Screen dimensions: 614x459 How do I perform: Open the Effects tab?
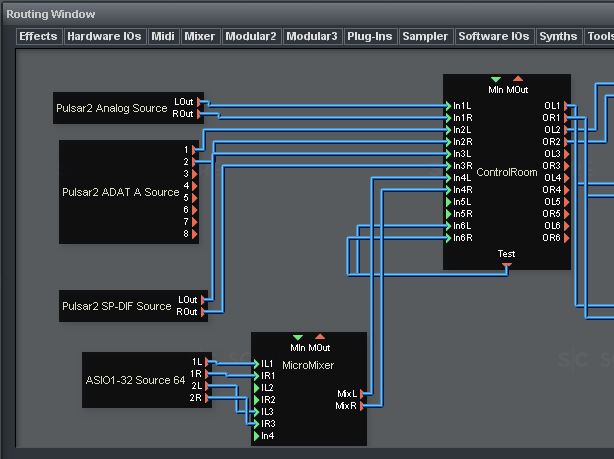[38, 36]
